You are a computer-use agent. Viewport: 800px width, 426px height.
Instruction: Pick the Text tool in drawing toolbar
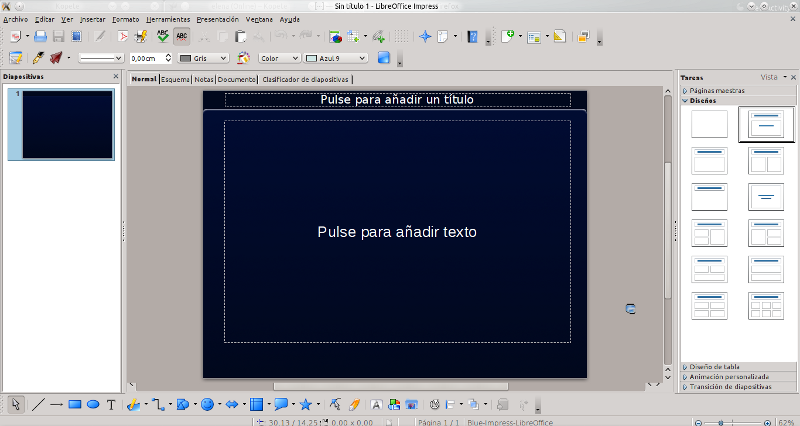coord(111,405)
